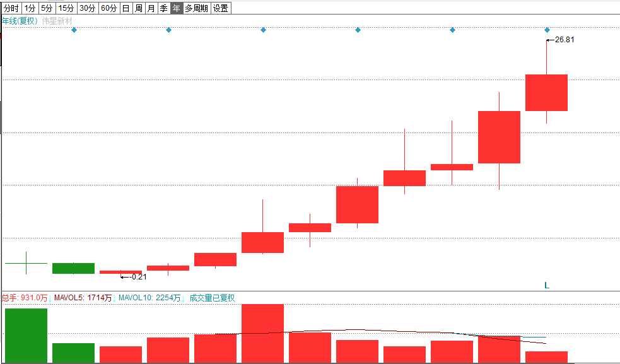Click the 年线(复权) chart title label
This screenshot has width=620, height=364.
point(20,21)
